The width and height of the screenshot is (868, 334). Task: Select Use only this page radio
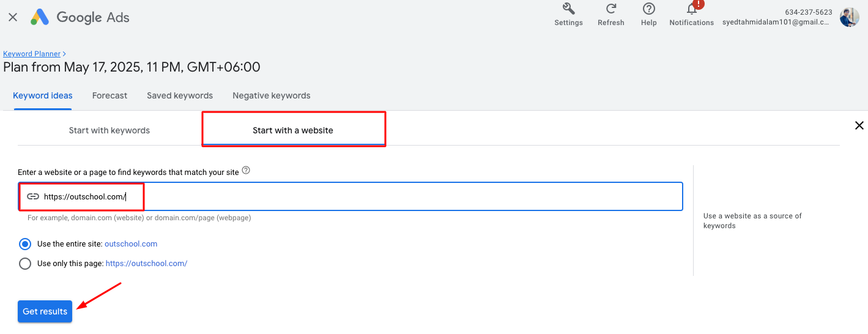(25, 264)
